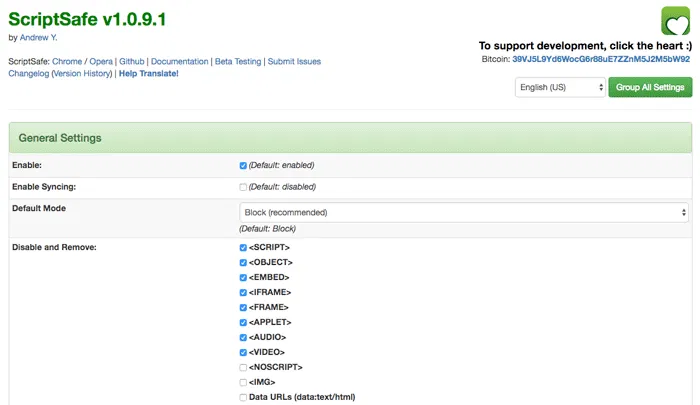This screenshot has height=405, width=700.
Task: Check the Data URLs checkbox
Action: 243,397
